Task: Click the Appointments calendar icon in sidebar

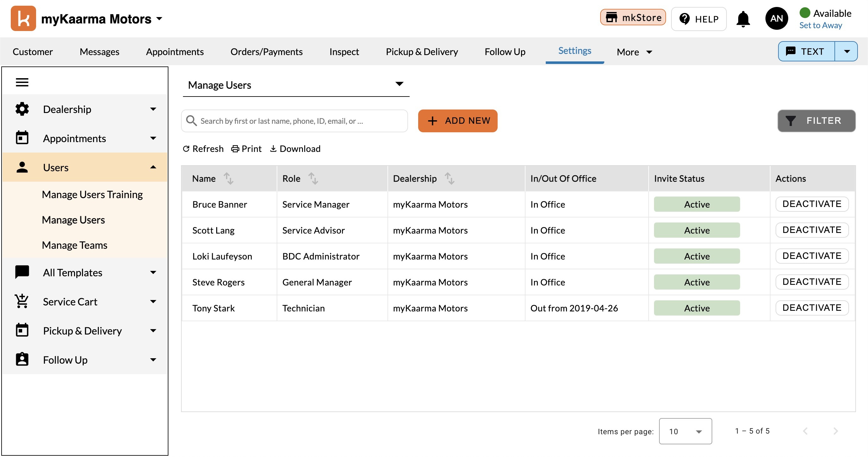Action: coord(22,138)
